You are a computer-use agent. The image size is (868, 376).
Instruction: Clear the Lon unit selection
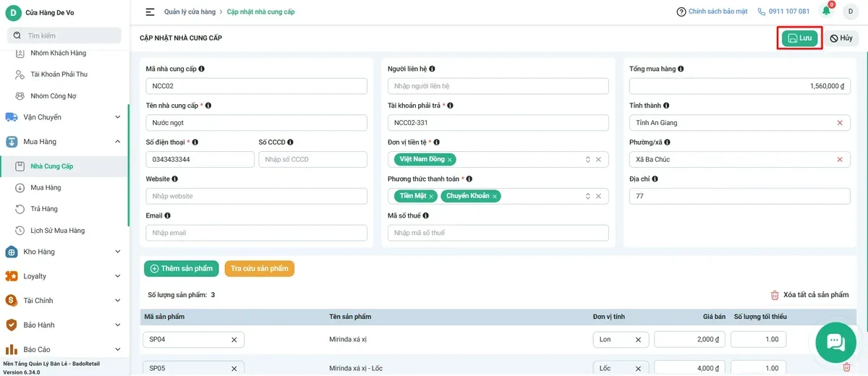click(638, 340)
